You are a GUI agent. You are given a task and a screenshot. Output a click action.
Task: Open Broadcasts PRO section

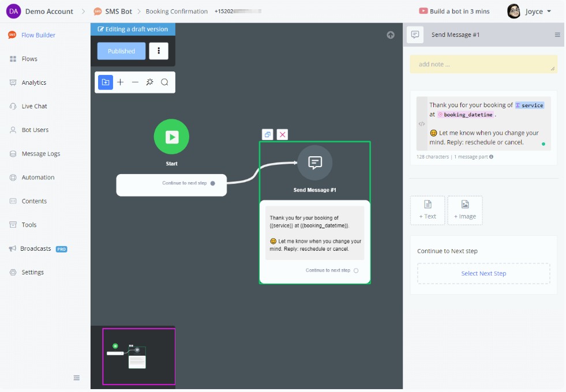pyautogui.click(x=38, y=249)
